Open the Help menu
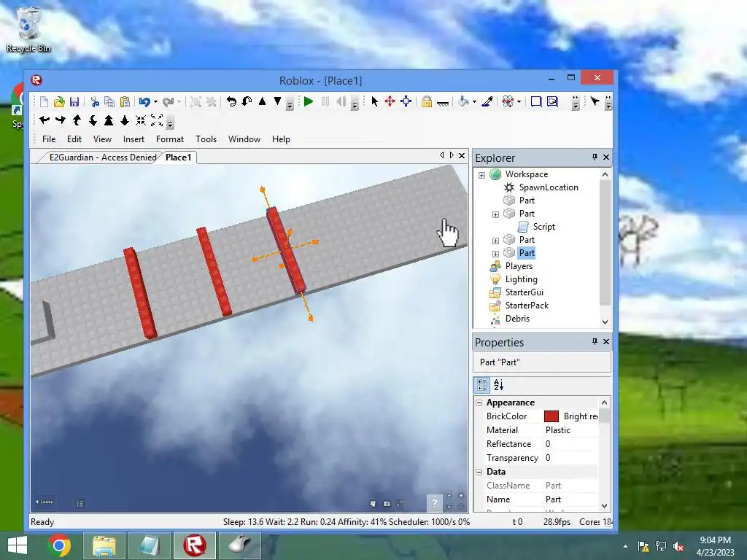 click(x=281, y=139)
